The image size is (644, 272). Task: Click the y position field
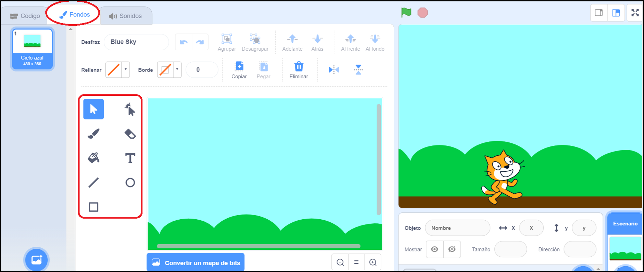(x=584, y=228)
